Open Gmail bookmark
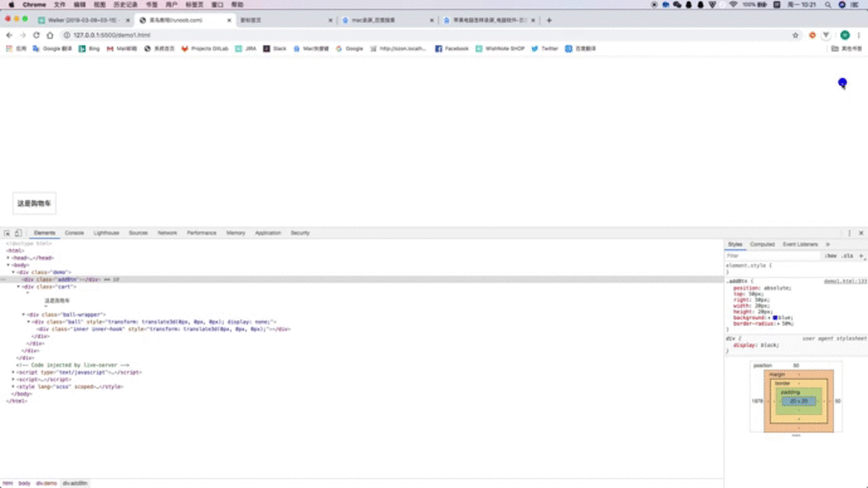Screen dimensions: 868x488 coord(122,48)
